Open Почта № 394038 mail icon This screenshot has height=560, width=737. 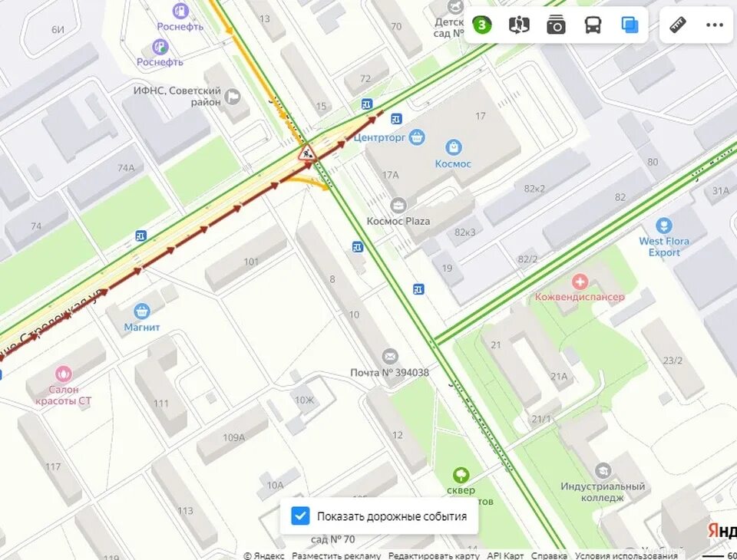click(x=389, y=357)
